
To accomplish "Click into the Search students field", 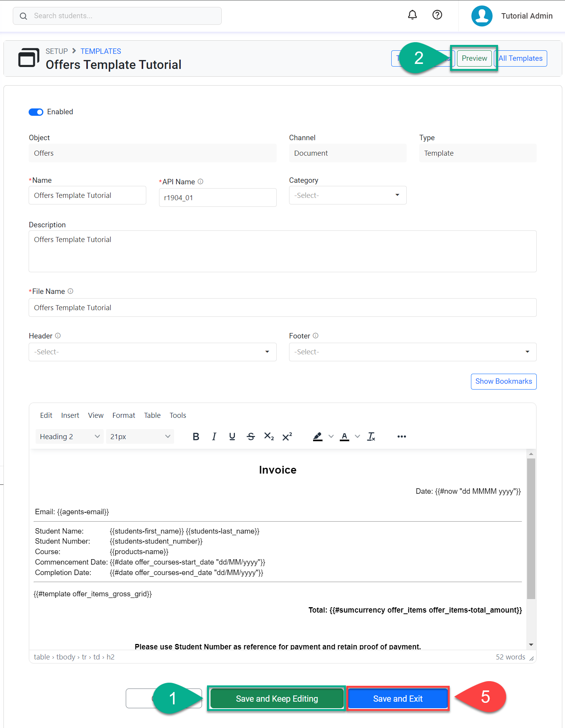I will click(x=124, y=16).
